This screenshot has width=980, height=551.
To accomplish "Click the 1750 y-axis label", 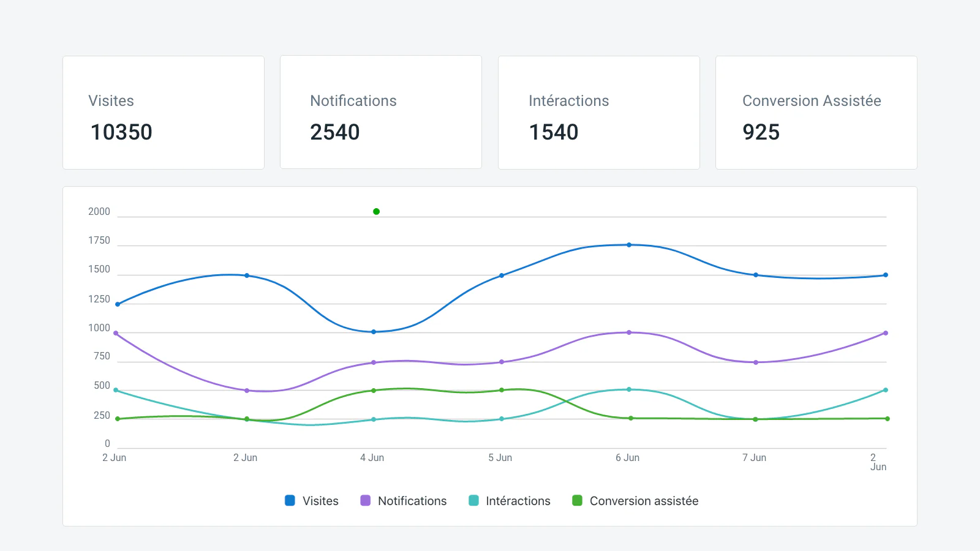I will 99,241.
